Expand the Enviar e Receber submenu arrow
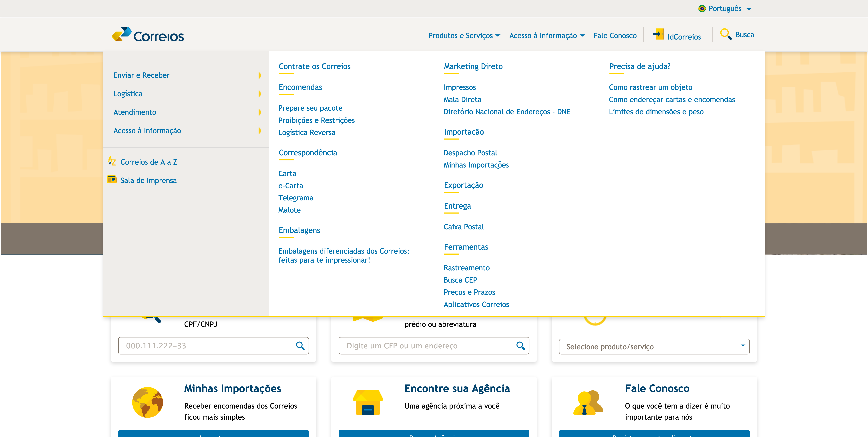 click(x=260, y=75)
